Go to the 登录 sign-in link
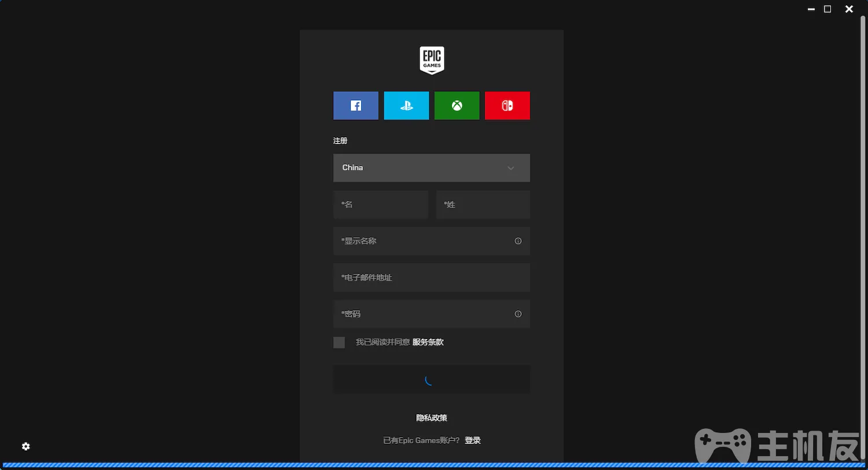 [473, 440]
